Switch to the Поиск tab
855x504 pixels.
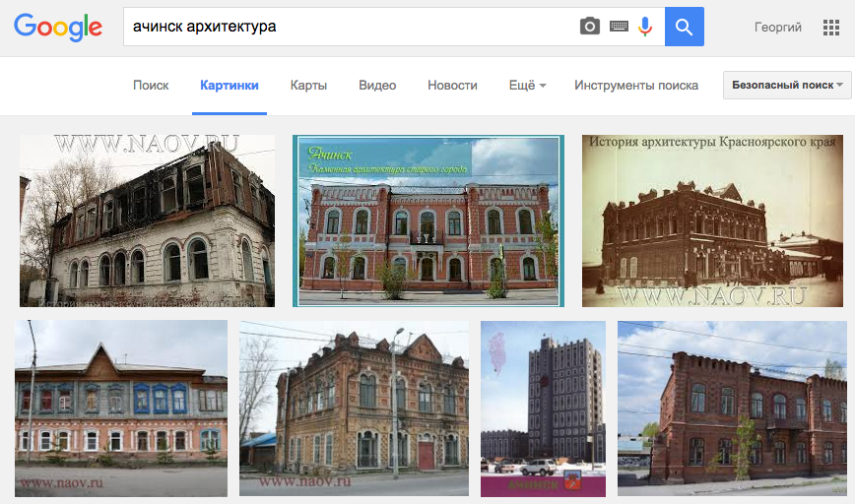pos(151,86)
